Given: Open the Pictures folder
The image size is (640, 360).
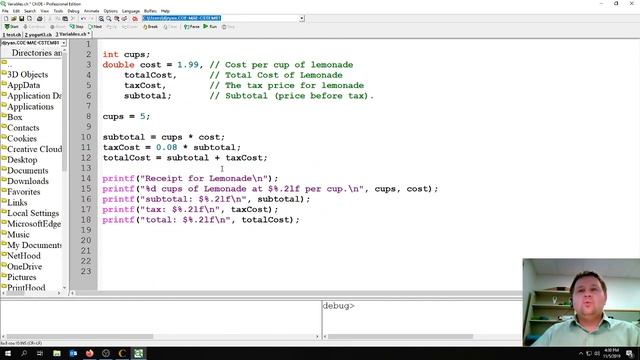Looking at the screenshot, I should pos(22,277).
